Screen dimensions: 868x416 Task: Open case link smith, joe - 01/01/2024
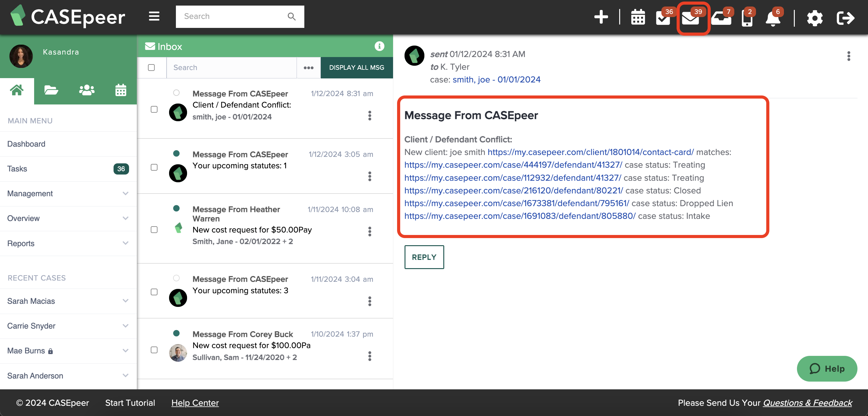click(496, 80)
